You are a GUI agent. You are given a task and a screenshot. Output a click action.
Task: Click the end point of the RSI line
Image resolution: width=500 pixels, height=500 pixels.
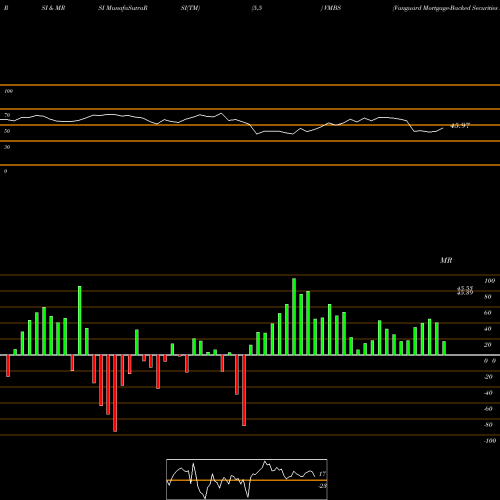(443, 128)
